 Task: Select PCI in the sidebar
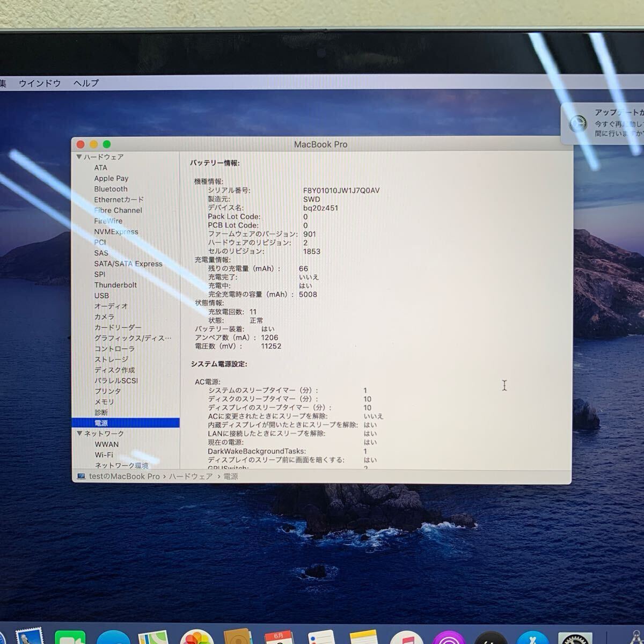pyautogui.click(x=100, y=243)
